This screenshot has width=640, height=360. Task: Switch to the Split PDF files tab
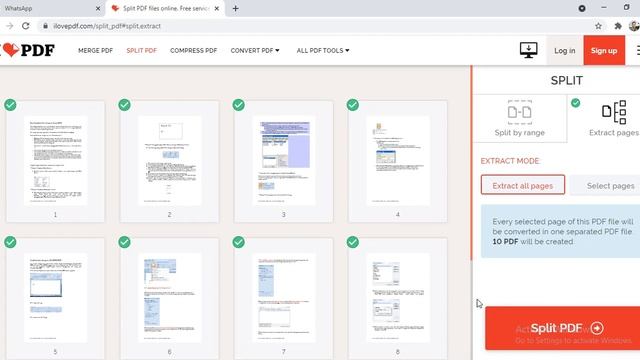click(165, 8)
